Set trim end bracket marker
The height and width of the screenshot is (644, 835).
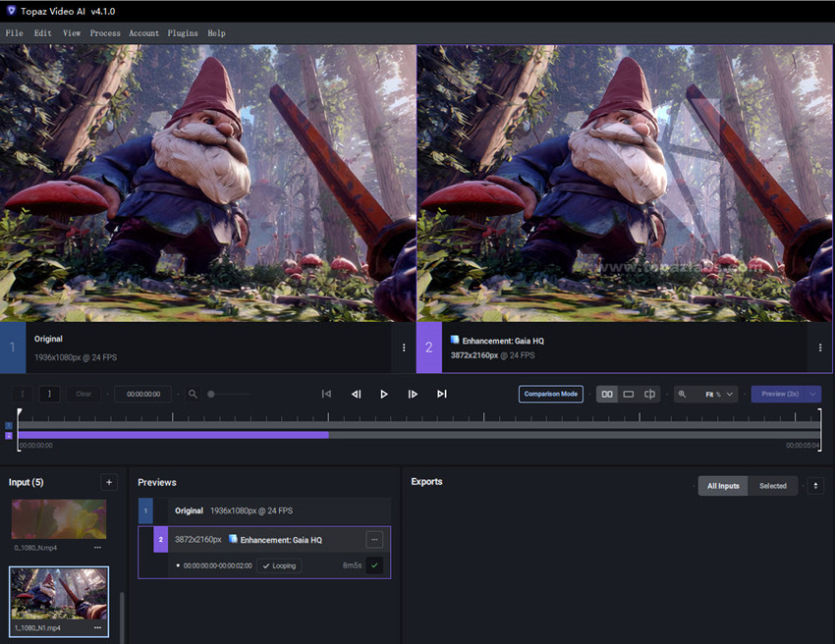tap(49, 394)
